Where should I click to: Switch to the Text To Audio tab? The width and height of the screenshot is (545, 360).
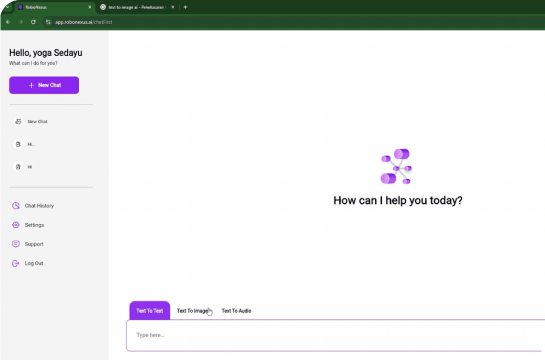pos(236,311)
